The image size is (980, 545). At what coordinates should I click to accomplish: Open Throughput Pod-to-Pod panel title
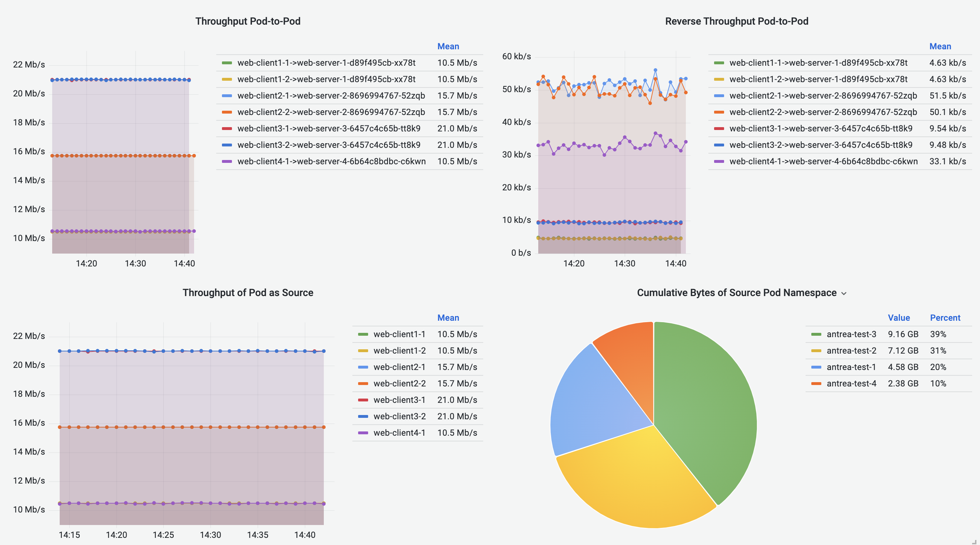[x=248, y=21]
